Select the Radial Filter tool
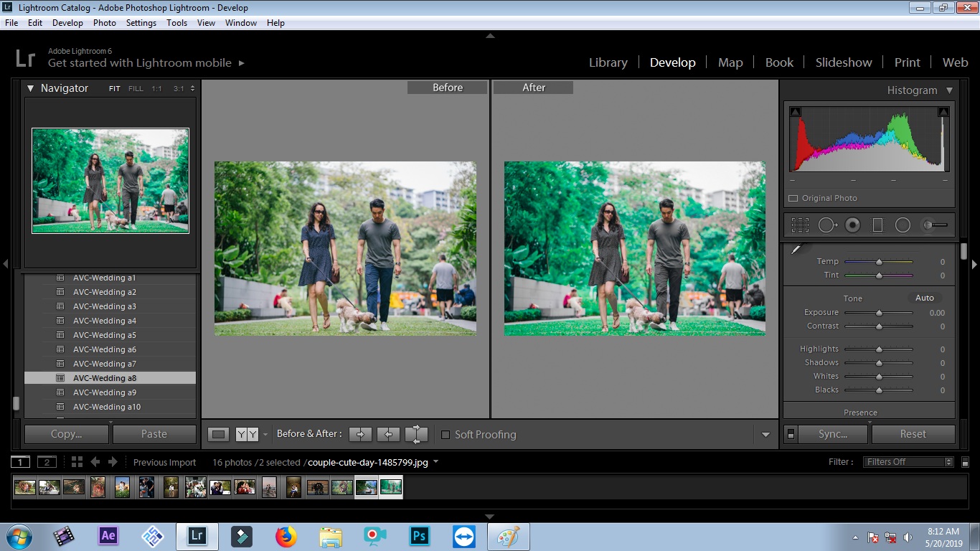The image size is (980, 551). coord(903,225)
